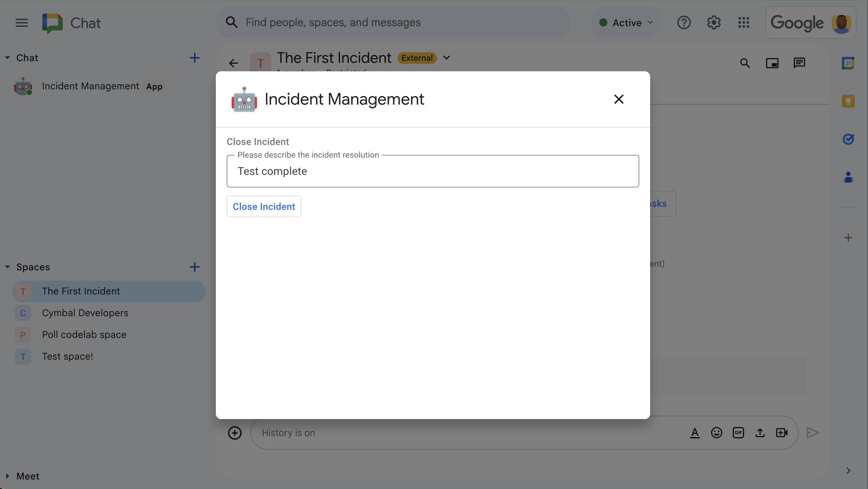This screenshot has width=868, height=489.
Task: Expand The First Incident space dropdown
Action: [447, 58]
